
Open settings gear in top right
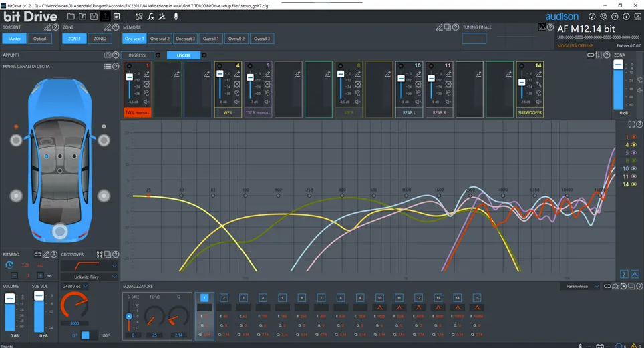click(x=603, y=17)
